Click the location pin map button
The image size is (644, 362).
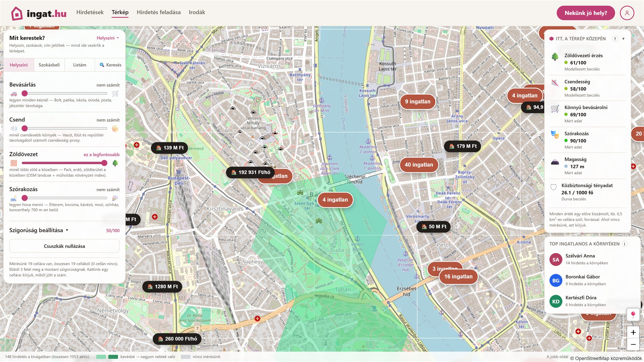click(633, 315)
